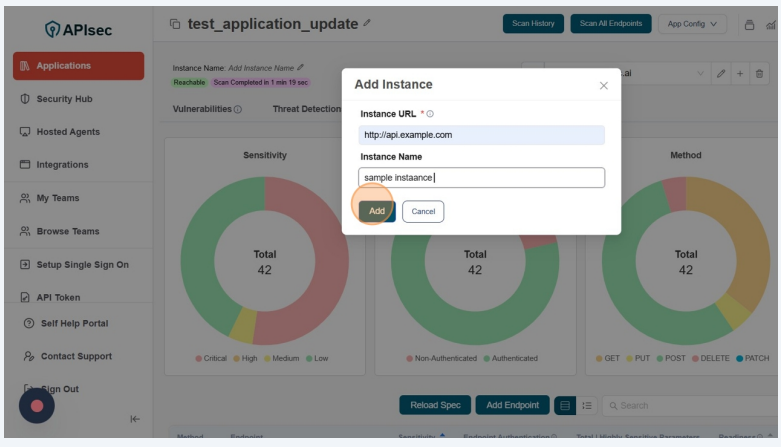The height and width of the screenshot is (447, 781).
Task: Close the Add Instance dialog
Action: [x=603, y=86]
